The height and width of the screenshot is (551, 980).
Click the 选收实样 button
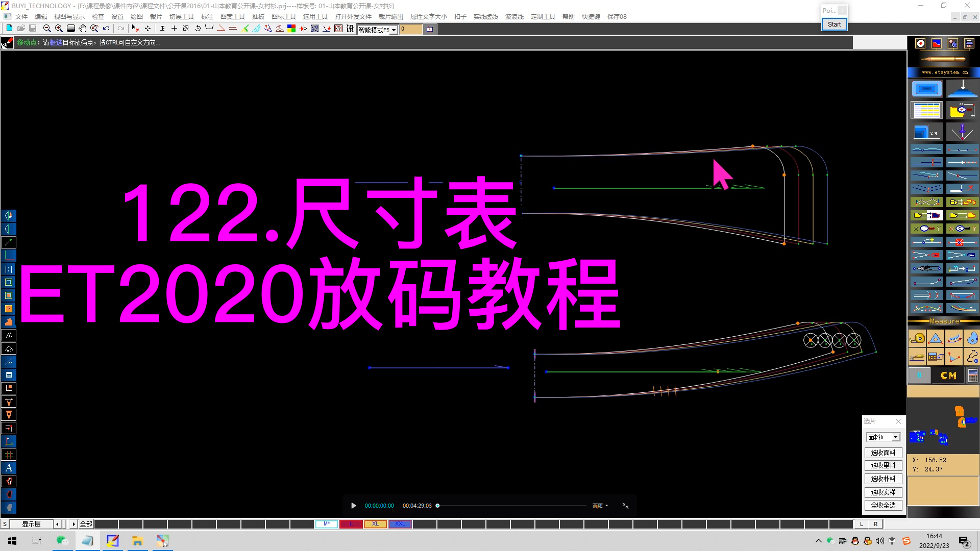tap(883, 492)
